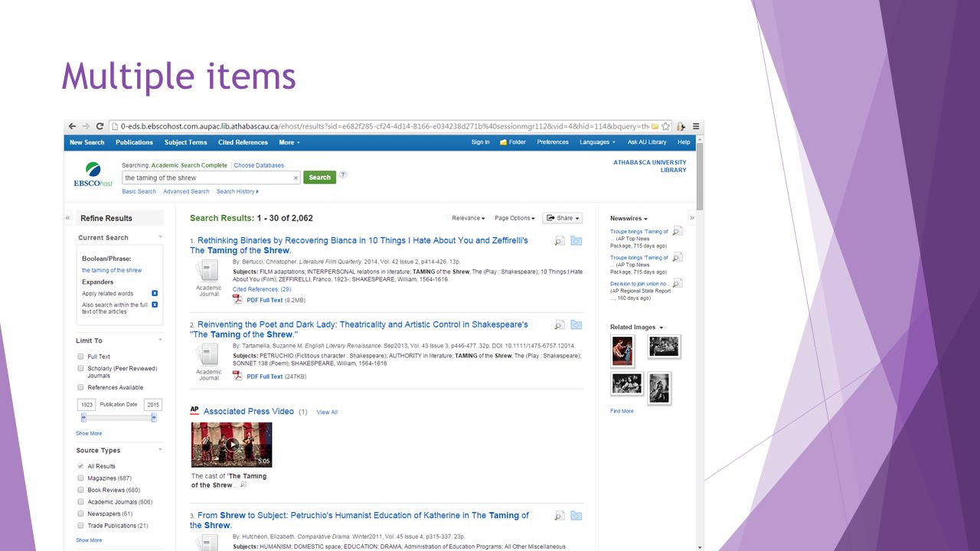This screenshot has height=551, width=980.
Task: Preview result 2 with magnifier icon
Action: click(560, 325)
